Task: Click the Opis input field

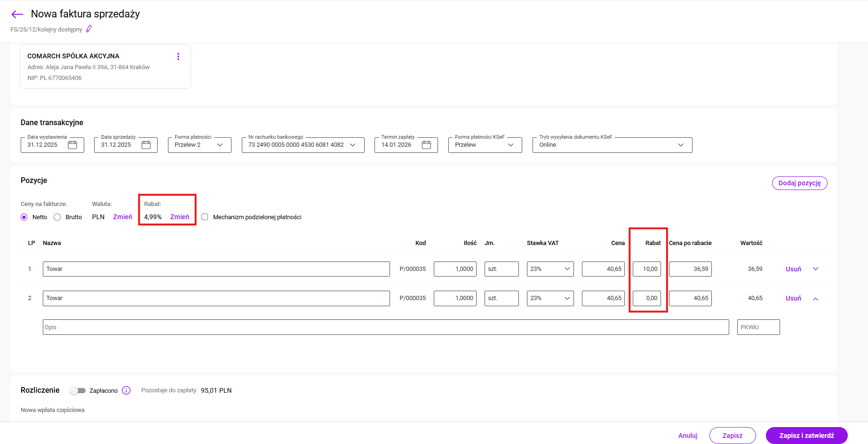Action: tap(385, 327)
